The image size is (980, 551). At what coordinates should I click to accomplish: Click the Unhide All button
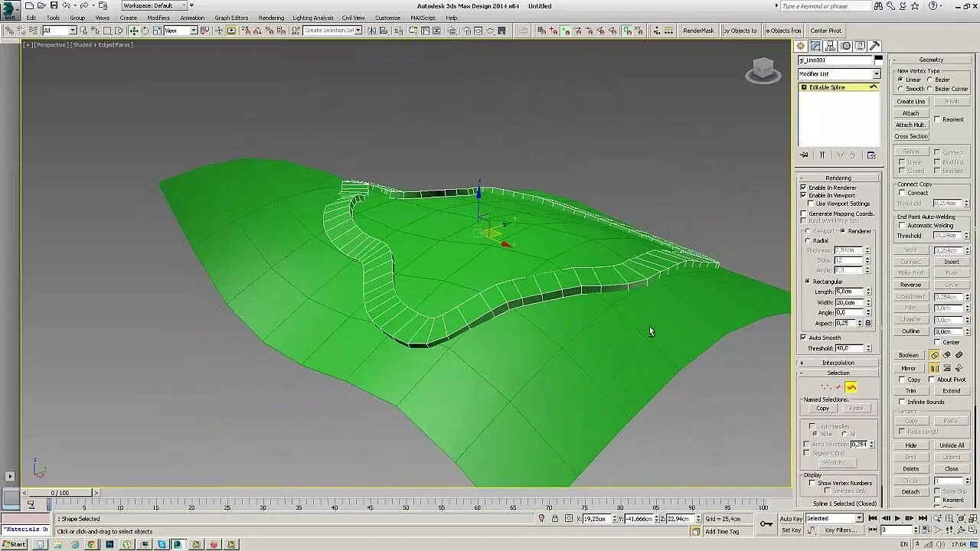point(952,445)
